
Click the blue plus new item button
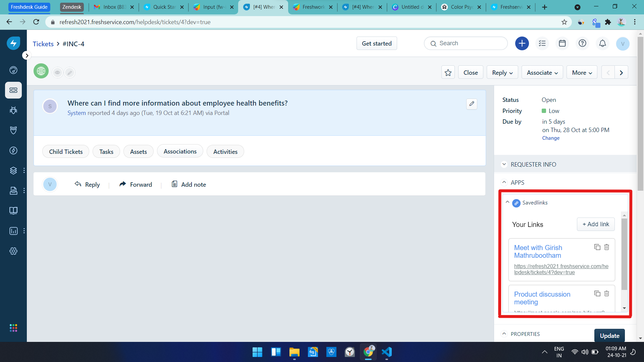pyautogui.click(x=522, y=43)
